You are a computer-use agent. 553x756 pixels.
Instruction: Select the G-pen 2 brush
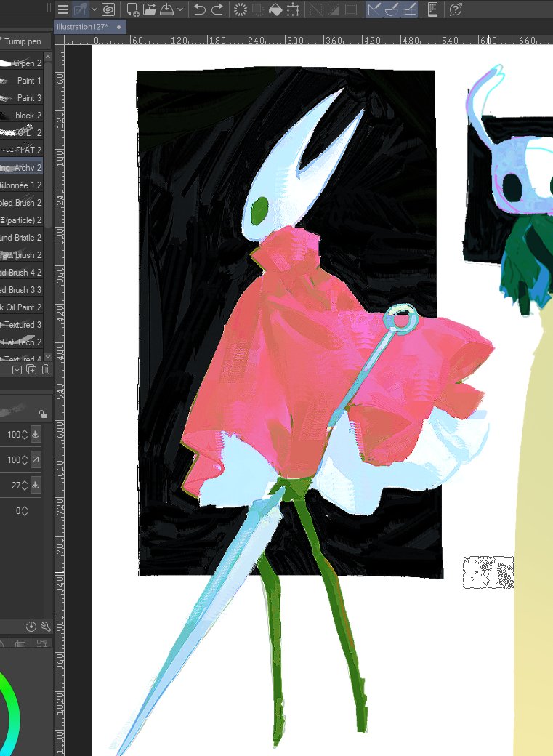[x=21, y=63]
